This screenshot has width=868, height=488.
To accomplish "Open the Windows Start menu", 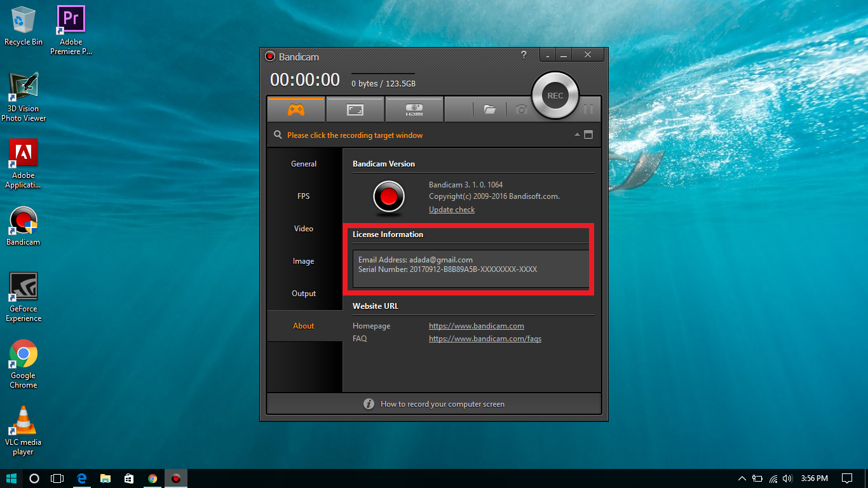I will (11, 478).
